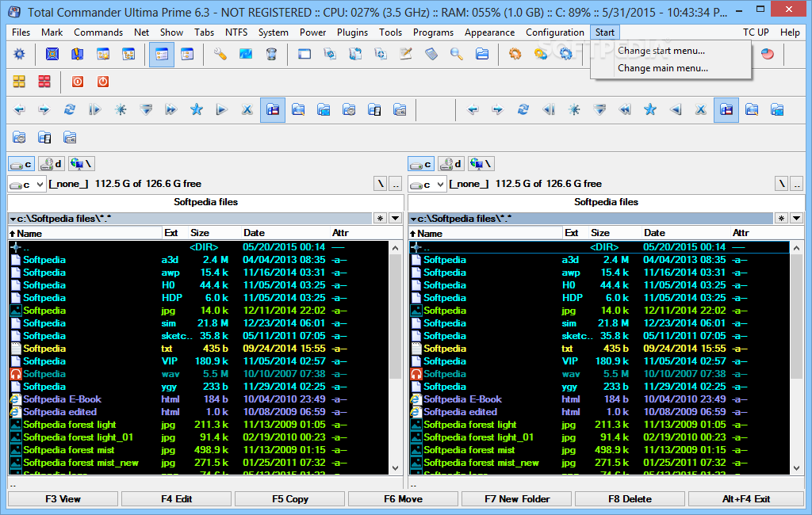Click right panel back arrow icon
This screenshot has width=812, height=515.
pyautogui.click(x=473, y=109)
